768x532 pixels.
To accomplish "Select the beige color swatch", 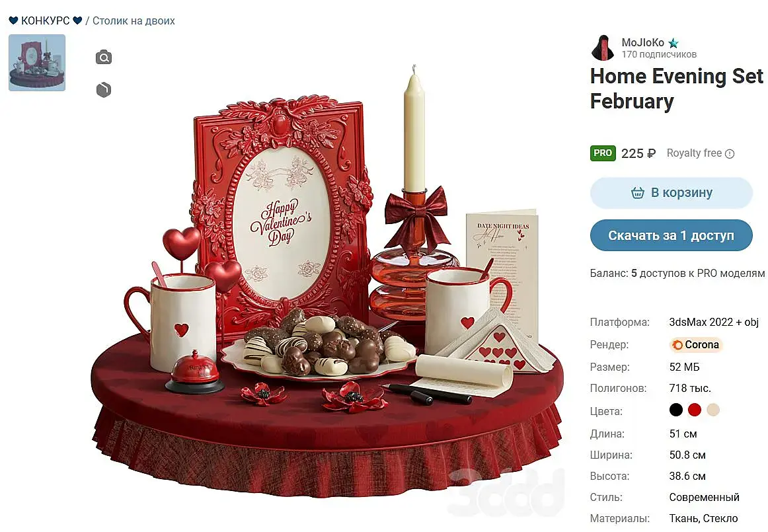I will (x=713, y=410).
